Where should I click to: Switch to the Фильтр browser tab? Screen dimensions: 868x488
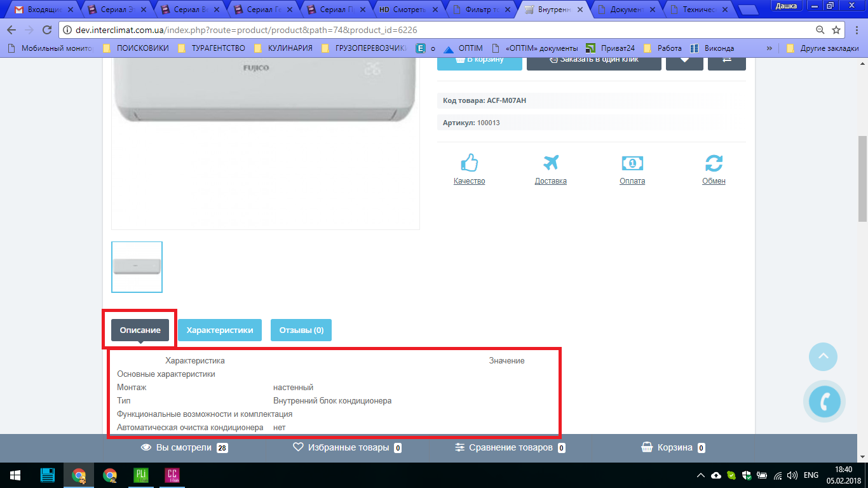click(x=482, y=10)
